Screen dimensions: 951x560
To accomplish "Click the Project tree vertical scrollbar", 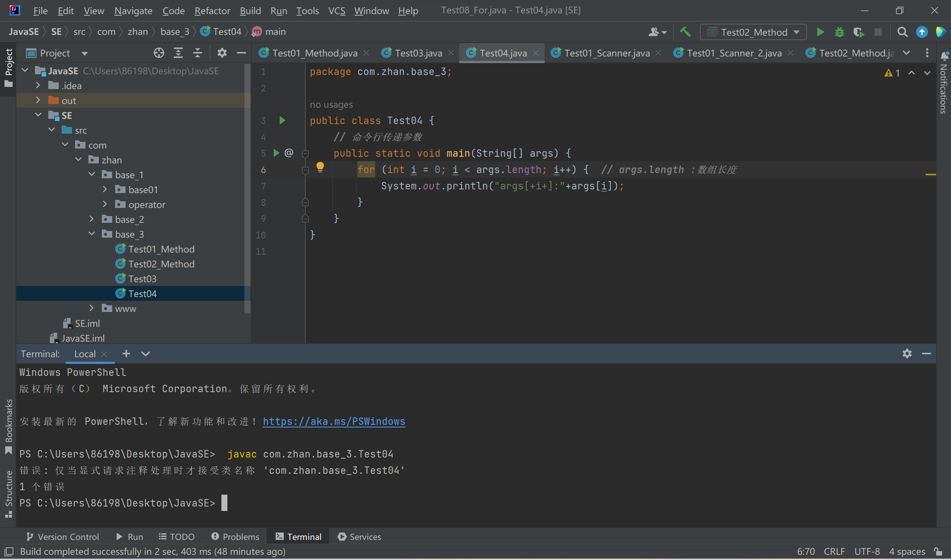I will (247, 189).
